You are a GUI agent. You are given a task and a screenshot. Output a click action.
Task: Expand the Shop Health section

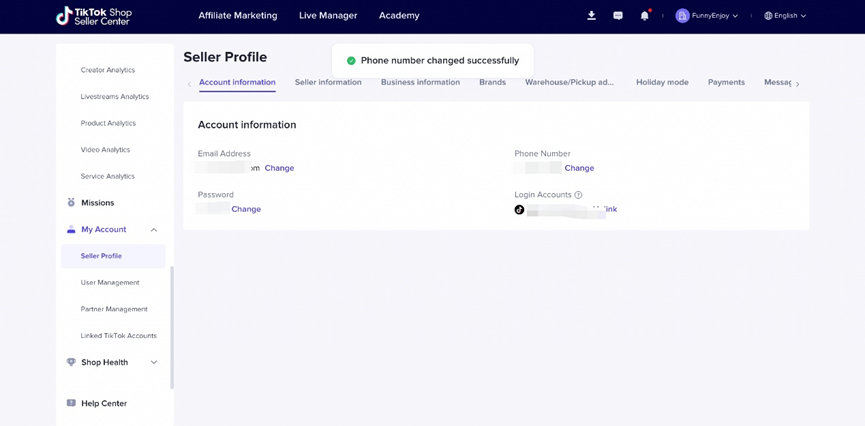tap(153, 362)
